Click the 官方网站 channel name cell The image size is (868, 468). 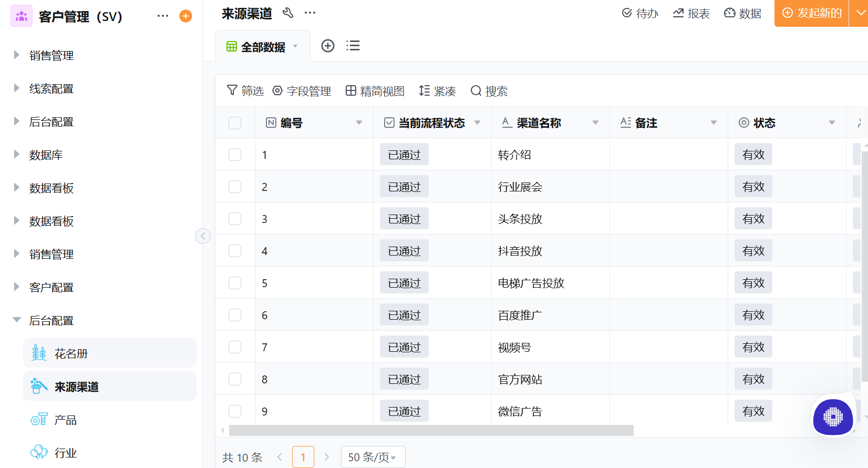551,379
